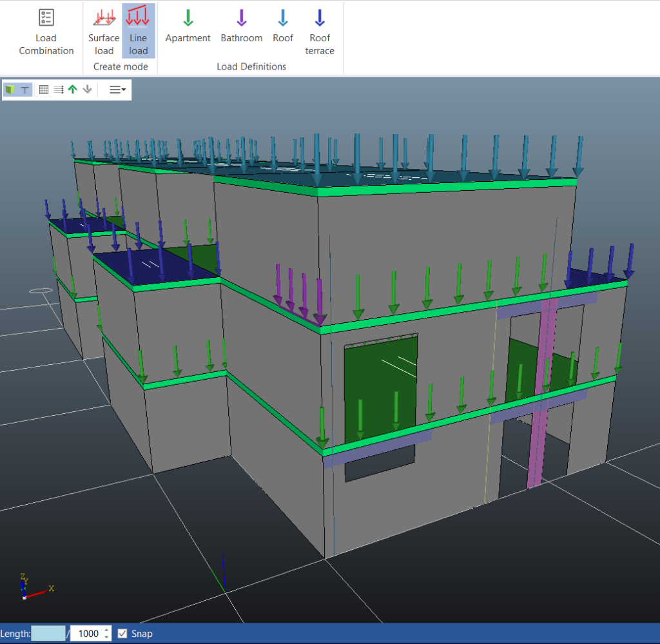Toggle the T-shaped structural view button
The width and height of the screenshot is (660, 644).
point(24,90)
